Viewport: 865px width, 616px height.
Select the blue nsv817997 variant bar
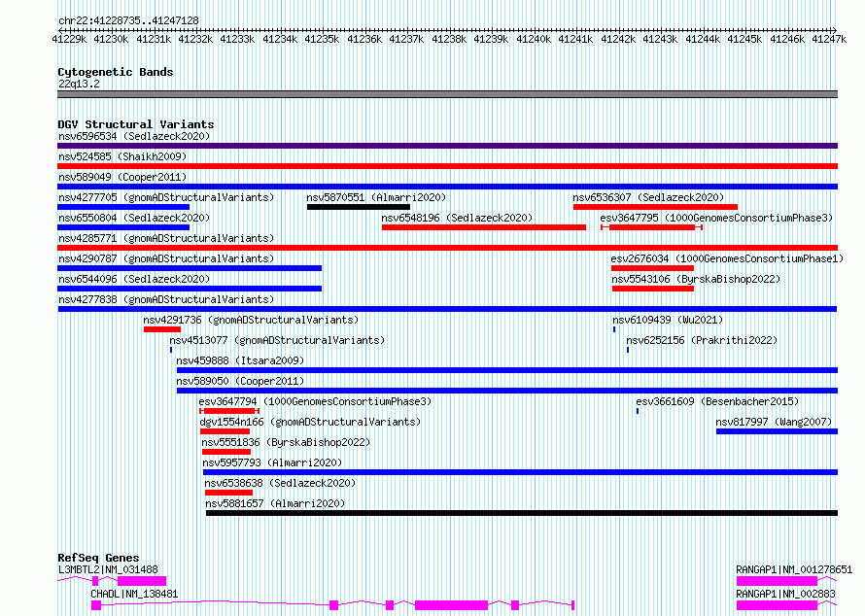click(x=777, y=431)
